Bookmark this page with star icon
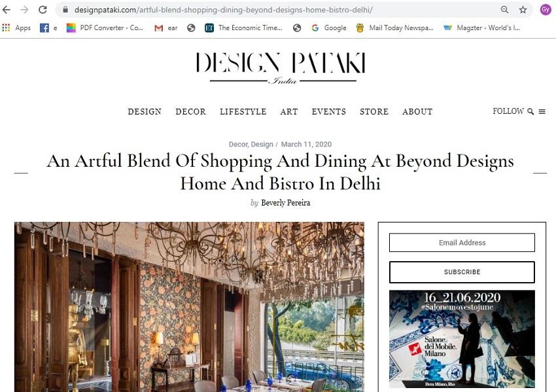This screenshot has width=556, height=392. 523,10
